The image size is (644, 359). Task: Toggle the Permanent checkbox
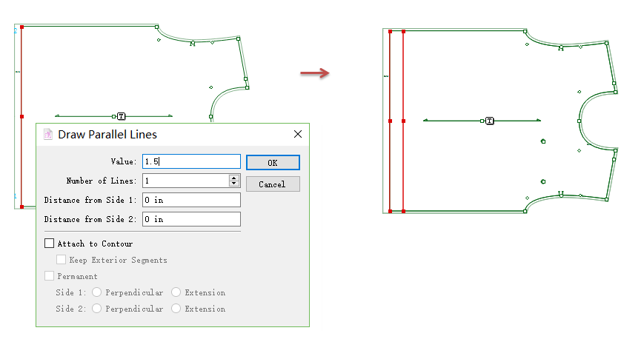(50, 276)
